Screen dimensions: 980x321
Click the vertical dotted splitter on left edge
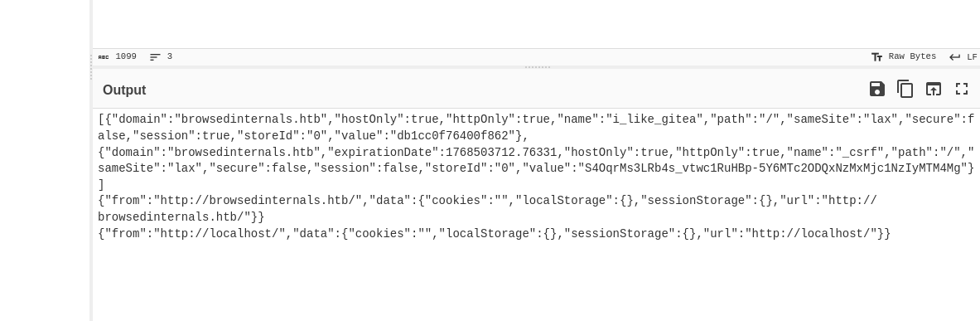point(91,67)
